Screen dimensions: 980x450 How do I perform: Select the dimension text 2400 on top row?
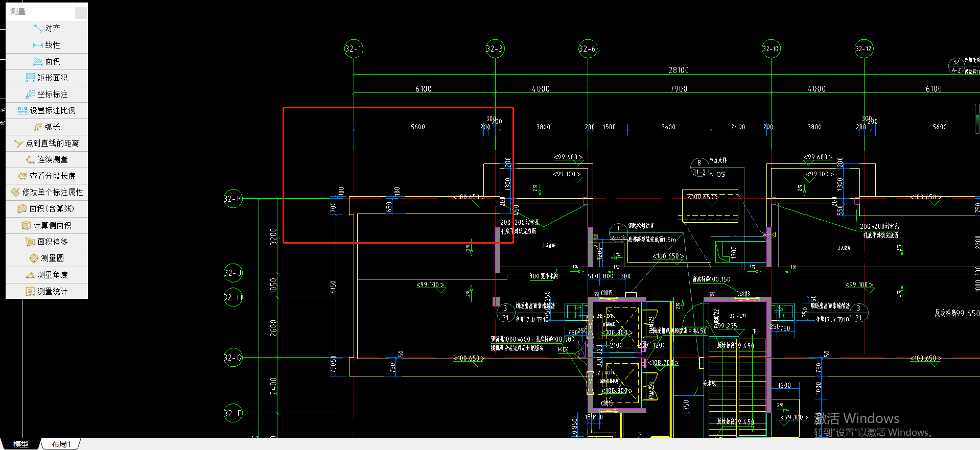pos(738,127)
